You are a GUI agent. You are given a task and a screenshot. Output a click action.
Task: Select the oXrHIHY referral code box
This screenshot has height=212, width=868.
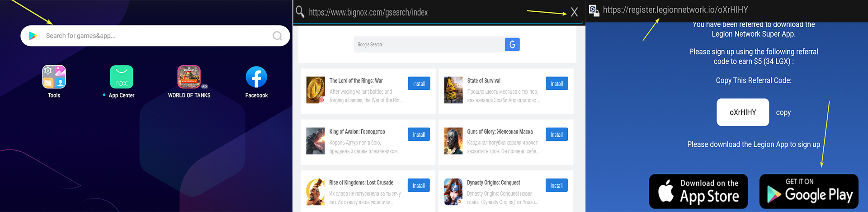[743, 112]
